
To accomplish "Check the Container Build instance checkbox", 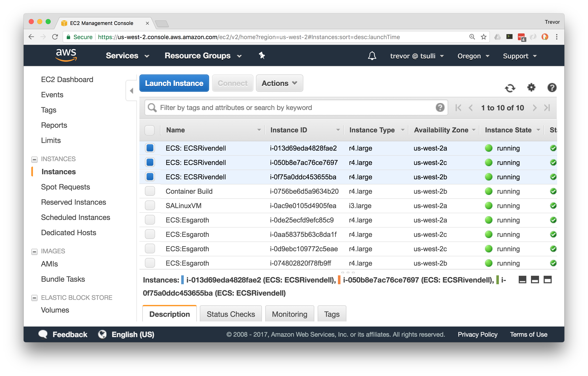I will click(150, 191).
